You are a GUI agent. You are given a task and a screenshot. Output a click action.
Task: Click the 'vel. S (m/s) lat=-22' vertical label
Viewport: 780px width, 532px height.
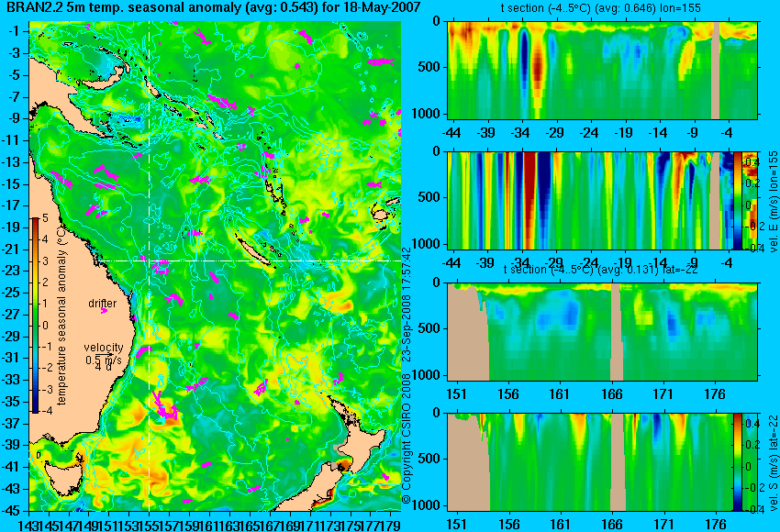coord(774,462)
